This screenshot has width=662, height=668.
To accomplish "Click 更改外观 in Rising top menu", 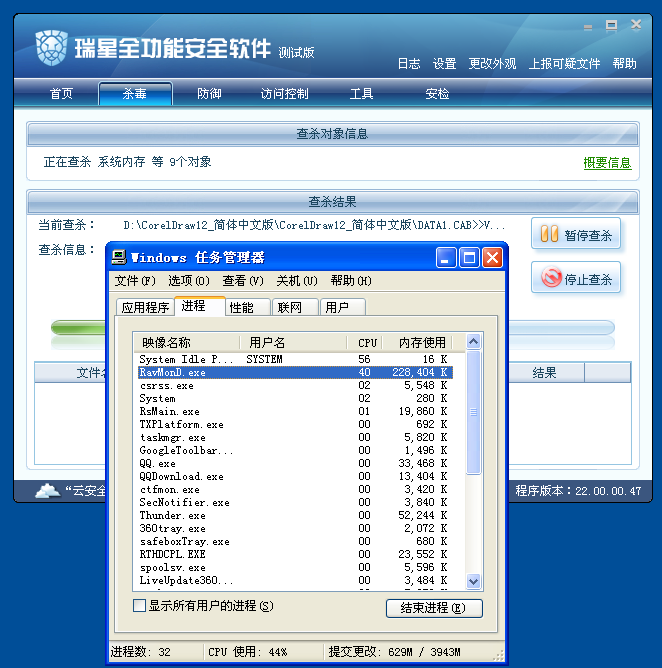I will [x=492, y=63].
